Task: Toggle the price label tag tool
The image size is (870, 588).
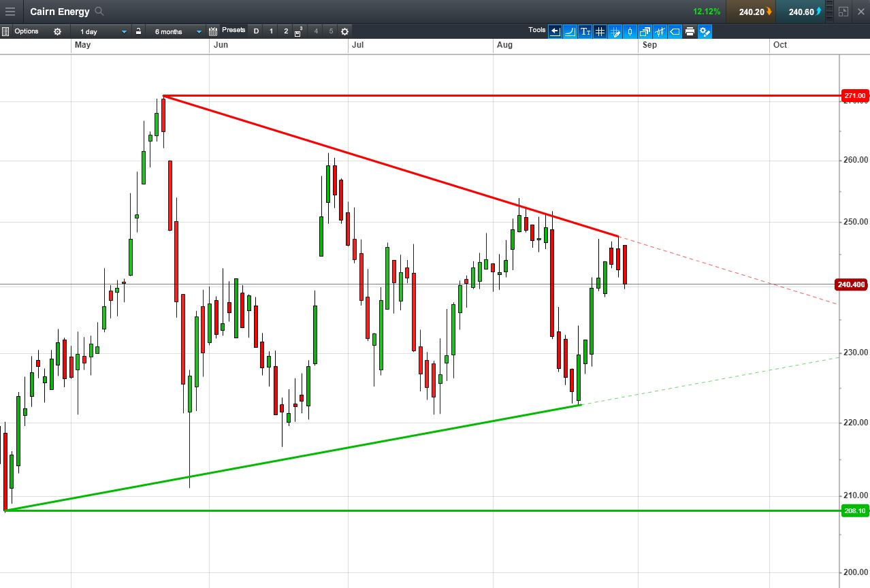Action: (x=675, y=31)
